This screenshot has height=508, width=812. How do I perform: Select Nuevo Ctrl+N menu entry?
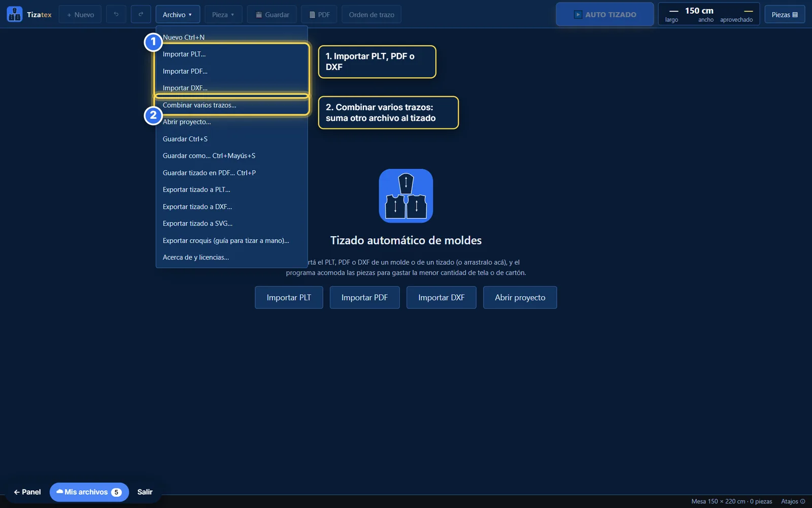coord(231,37)
